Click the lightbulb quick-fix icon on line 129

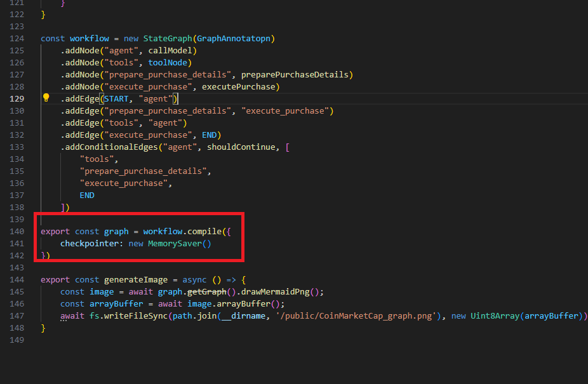click(46, 98)
